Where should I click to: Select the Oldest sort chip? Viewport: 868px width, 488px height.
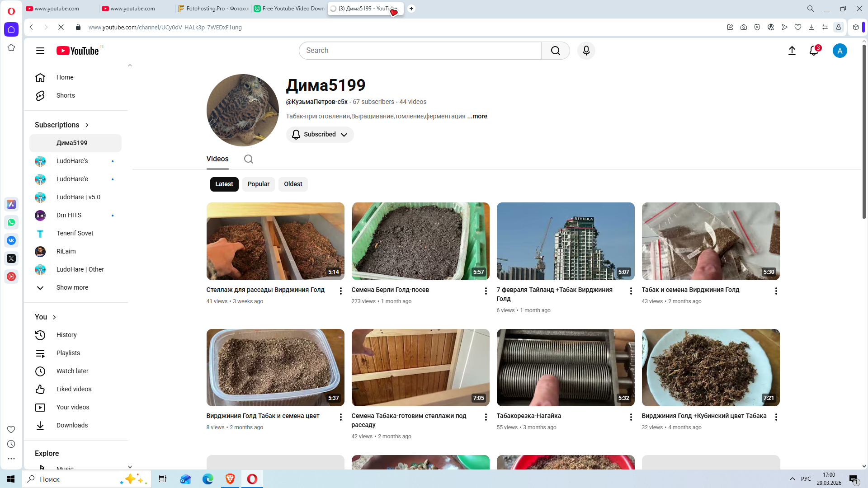(x=293, y=184)
